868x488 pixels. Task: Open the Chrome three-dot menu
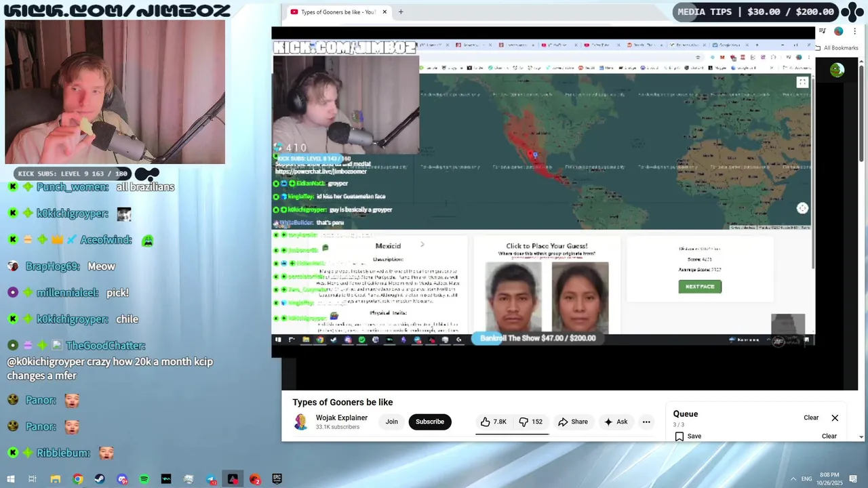click(854, 31)
